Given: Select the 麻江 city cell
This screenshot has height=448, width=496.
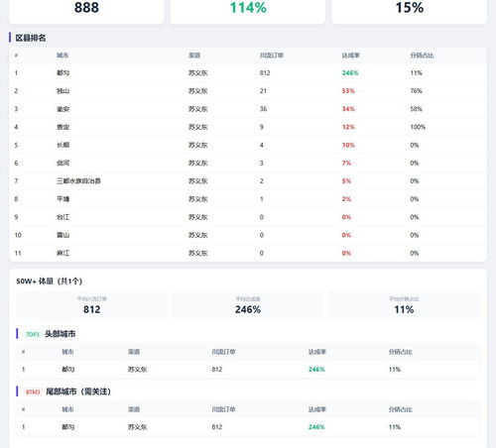Looking at the screenshot, I should coord(62,253).
